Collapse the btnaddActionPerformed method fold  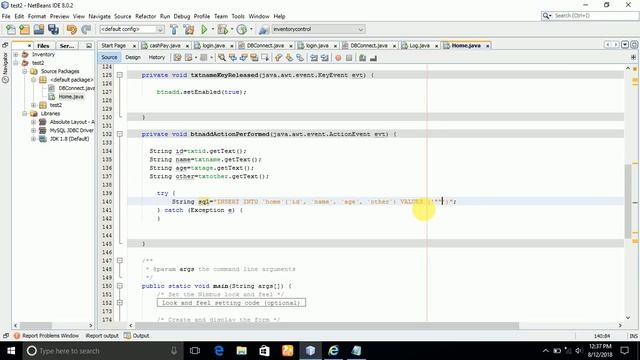(x=120, y=134)
